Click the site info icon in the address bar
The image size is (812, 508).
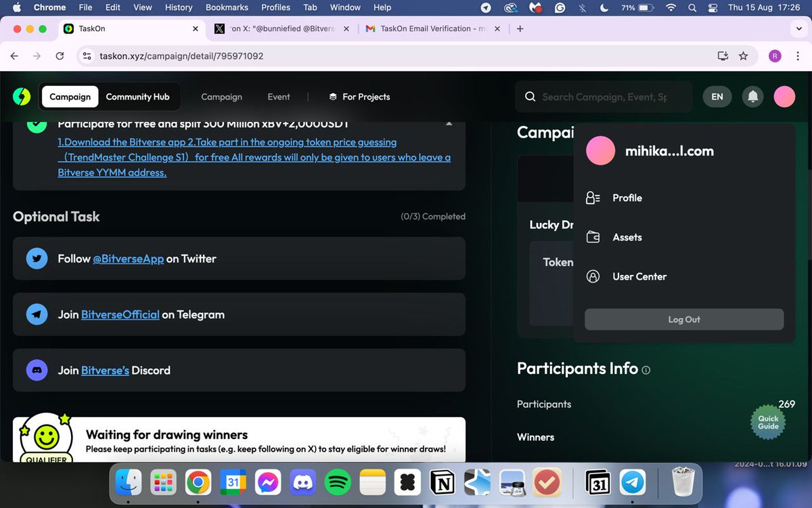87,56
